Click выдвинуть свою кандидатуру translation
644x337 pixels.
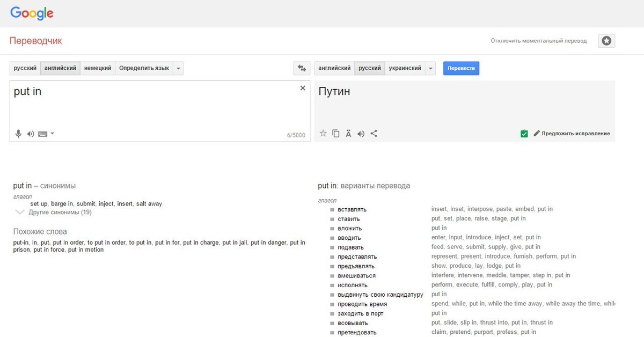pyautogui.click(x=380, y=295)
